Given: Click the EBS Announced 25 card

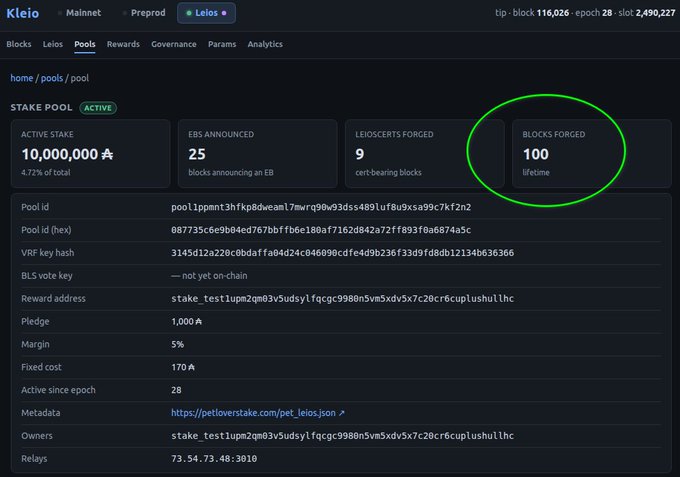Looking at the screenshot, I should pos(258,154).
